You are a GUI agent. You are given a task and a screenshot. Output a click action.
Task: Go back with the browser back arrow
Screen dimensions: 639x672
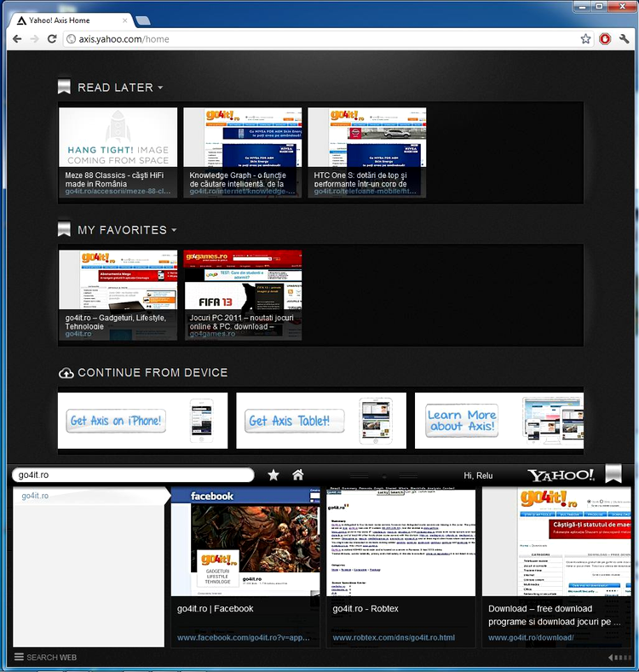(x=17, y=39)
